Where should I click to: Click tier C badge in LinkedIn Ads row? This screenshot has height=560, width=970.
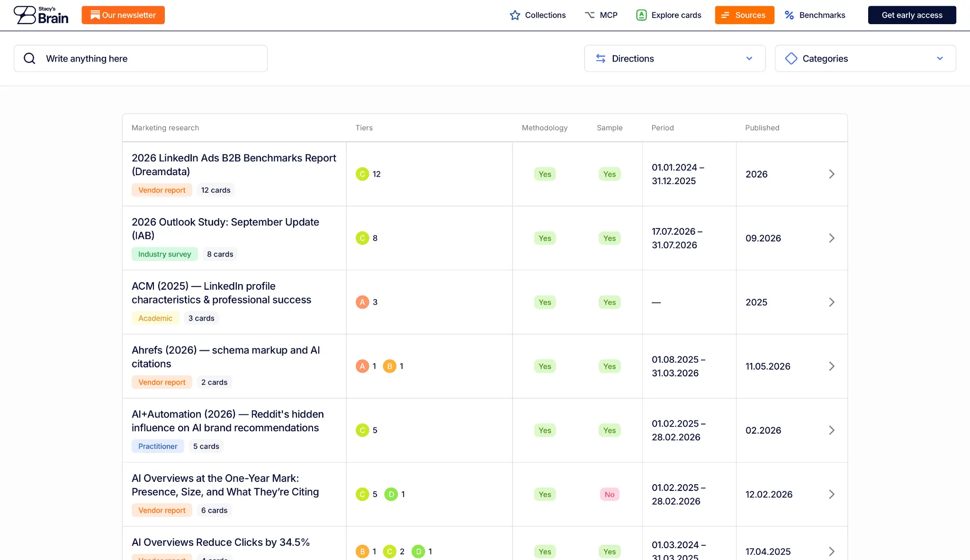tap(362, 174)
